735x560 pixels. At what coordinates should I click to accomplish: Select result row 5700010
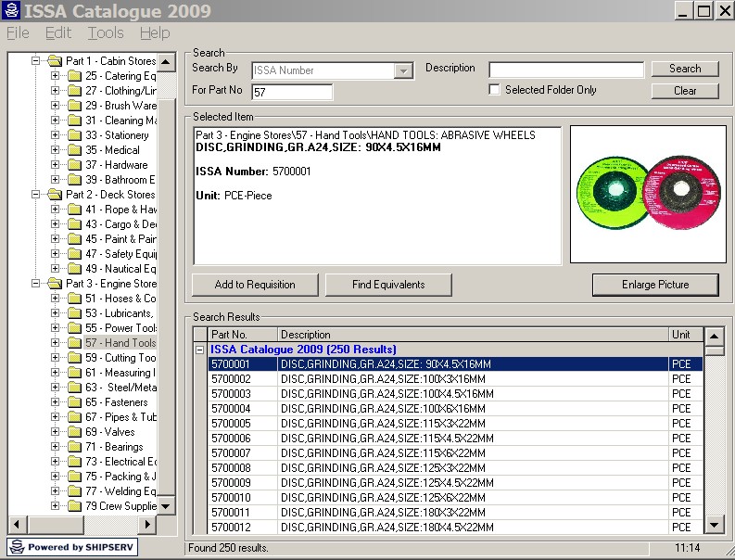pyautogui.click(x=455, y=498)
